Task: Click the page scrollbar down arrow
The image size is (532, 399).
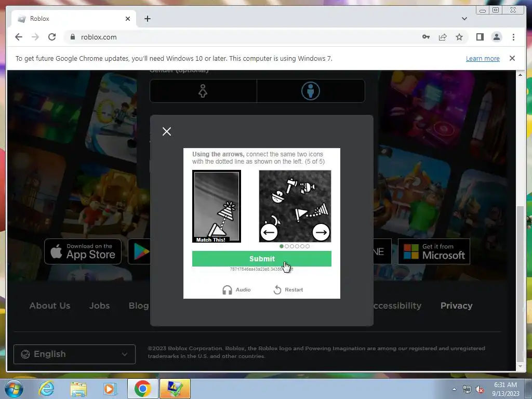Action: [x=520, y=367]
